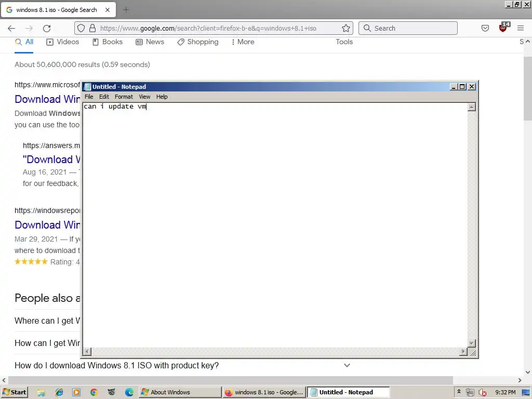532x399 pixels.
Task: Open Firefox hamburger application menu
Action: (x=521, y=28)
